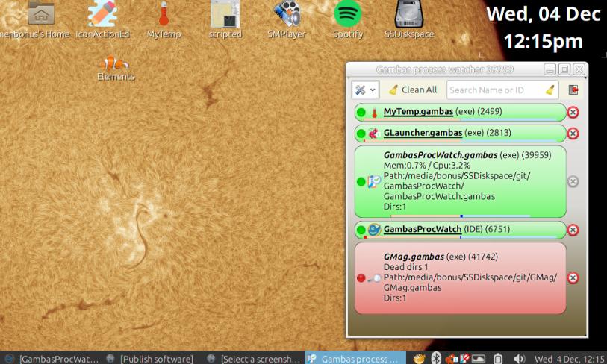Open the SMPlayer desktop icon

click(287, 19)
